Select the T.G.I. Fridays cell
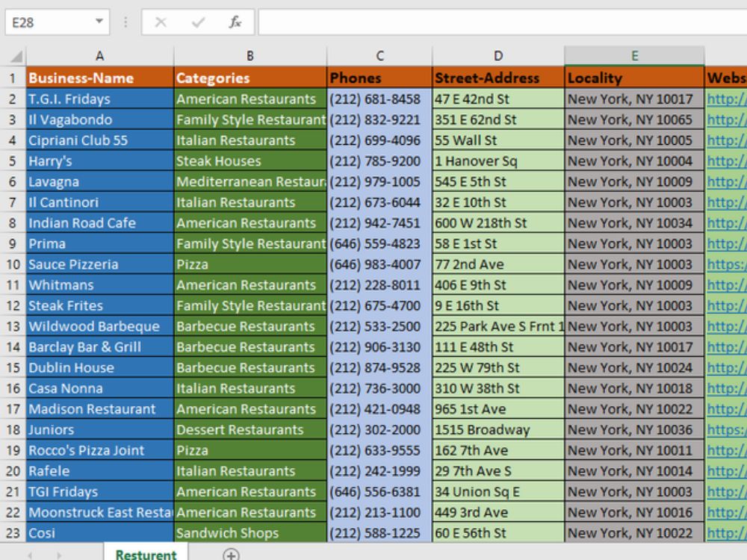The image size is (747, 560). [x=100, y=99]
